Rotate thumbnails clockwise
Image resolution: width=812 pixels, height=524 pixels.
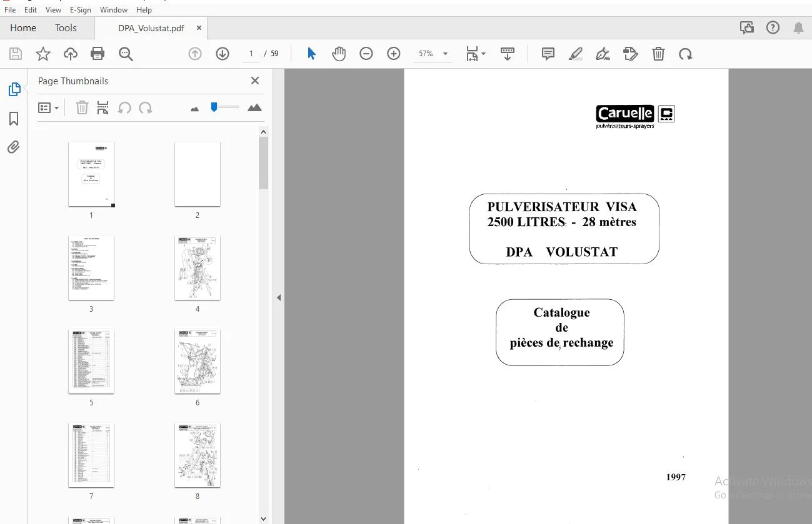(x=146, y=107)
